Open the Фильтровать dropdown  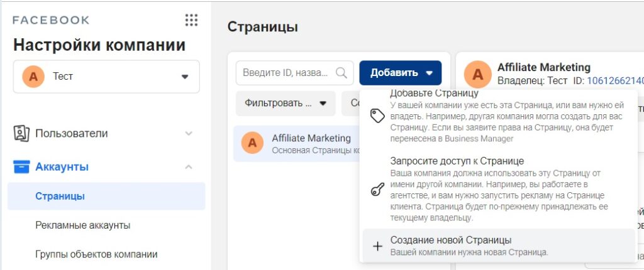tap(286, 103)
